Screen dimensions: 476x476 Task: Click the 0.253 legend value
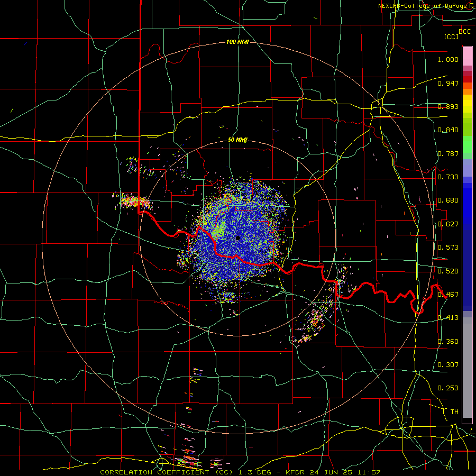pos(448,388)
